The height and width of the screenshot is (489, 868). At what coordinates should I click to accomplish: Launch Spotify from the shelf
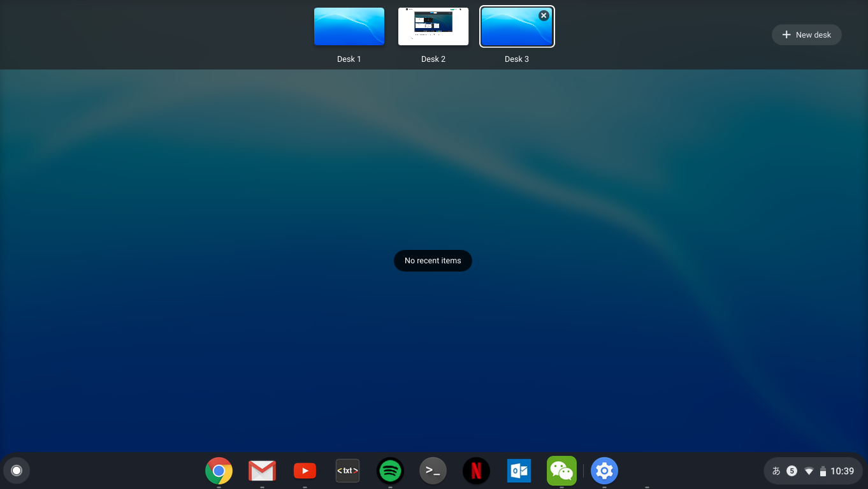pyautogui.click(x=390, y=471)
